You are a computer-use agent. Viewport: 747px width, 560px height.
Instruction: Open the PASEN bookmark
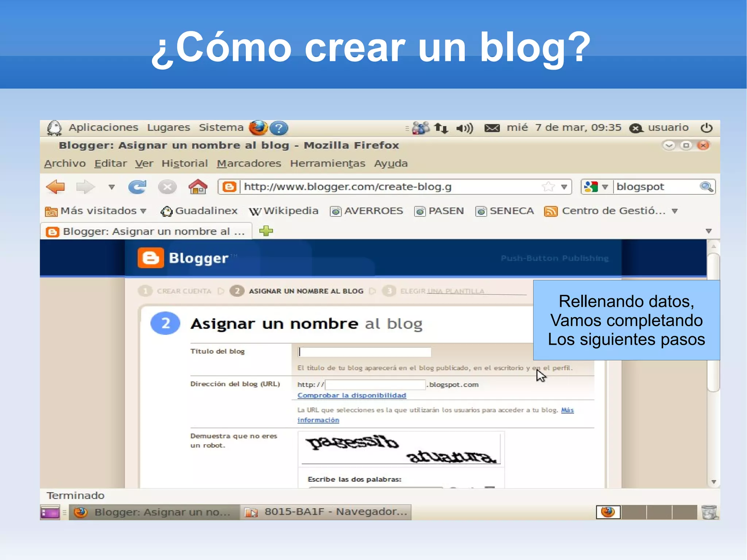tap(439, 211)
